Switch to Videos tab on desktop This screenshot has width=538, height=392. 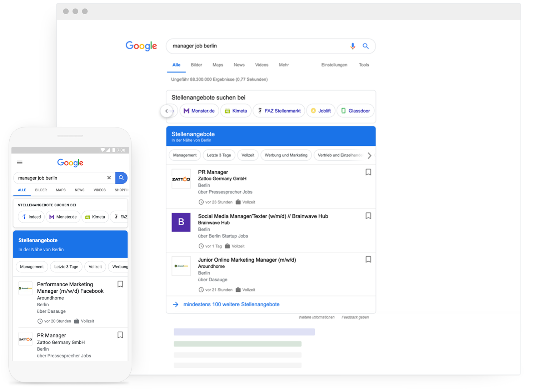261,65
